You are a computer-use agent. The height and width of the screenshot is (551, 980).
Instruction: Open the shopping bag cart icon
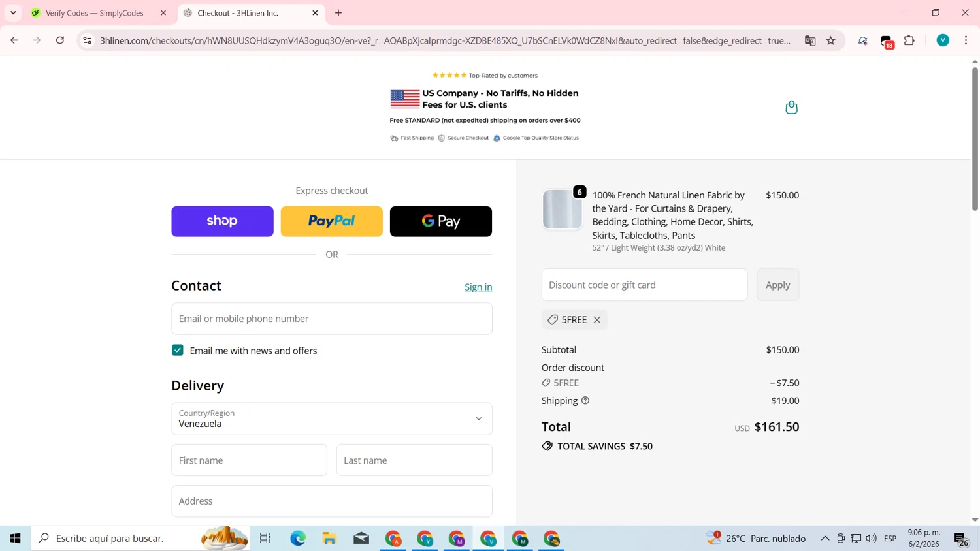tap(791, 108)
